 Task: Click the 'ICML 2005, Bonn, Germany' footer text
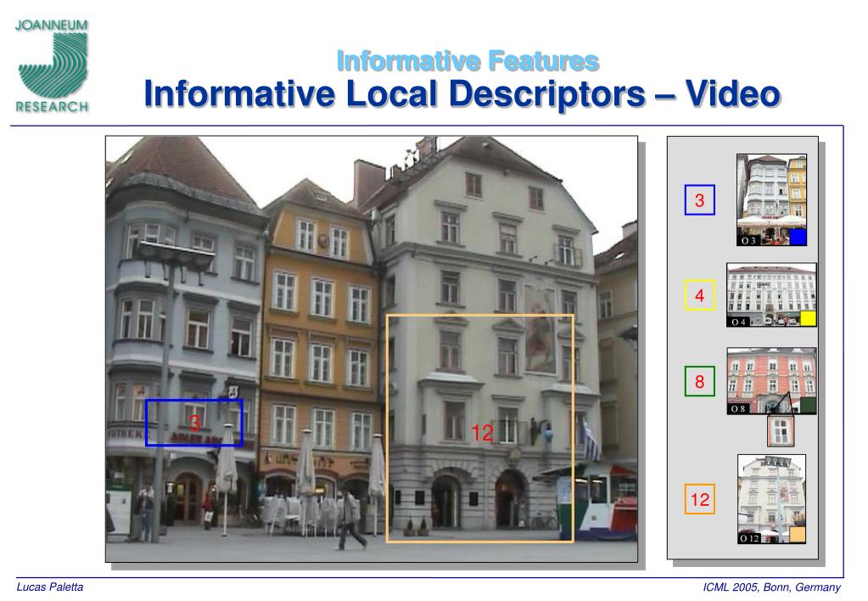[x=771, y=587]
